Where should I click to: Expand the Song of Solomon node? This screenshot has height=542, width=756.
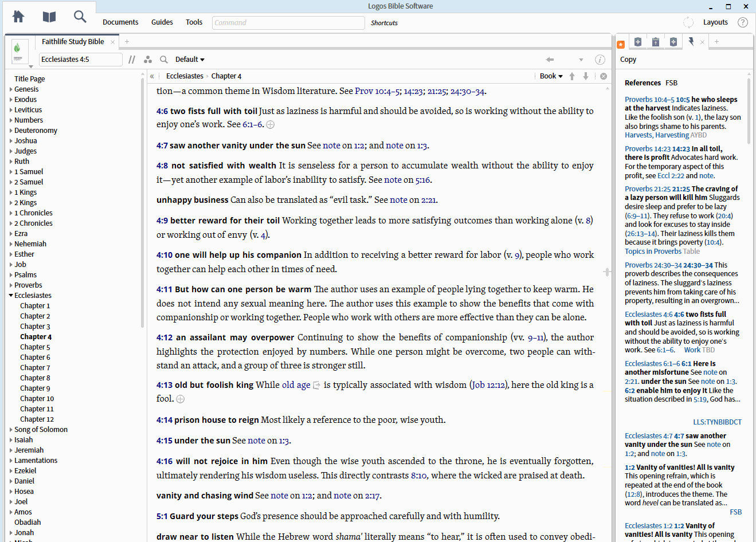coord(11,430)
